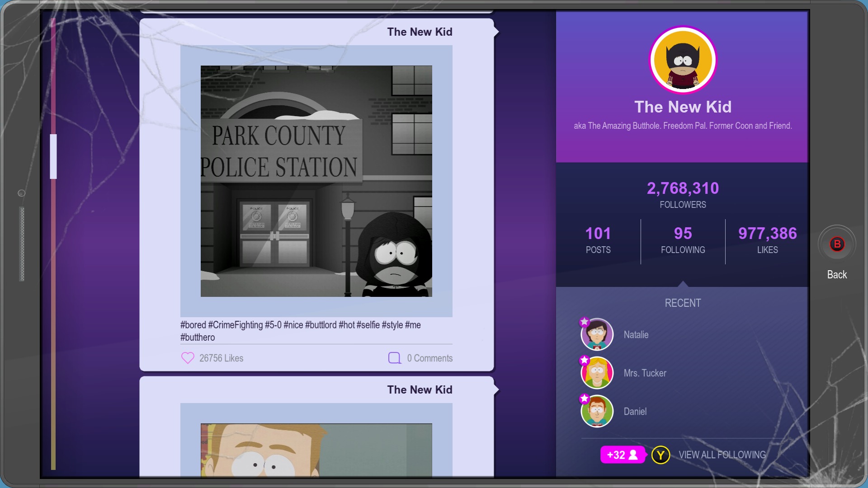This screenshot has width=868, height=488.
Task: Click the 0 Comments label
Action: [x=429, y=358]
